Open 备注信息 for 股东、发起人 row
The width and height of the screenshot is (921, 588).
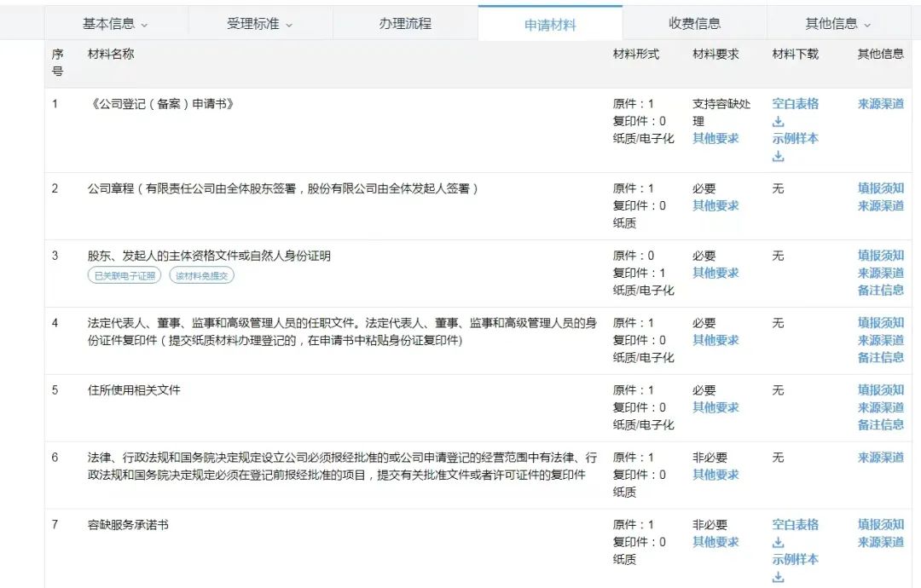[x=880, y=290]
